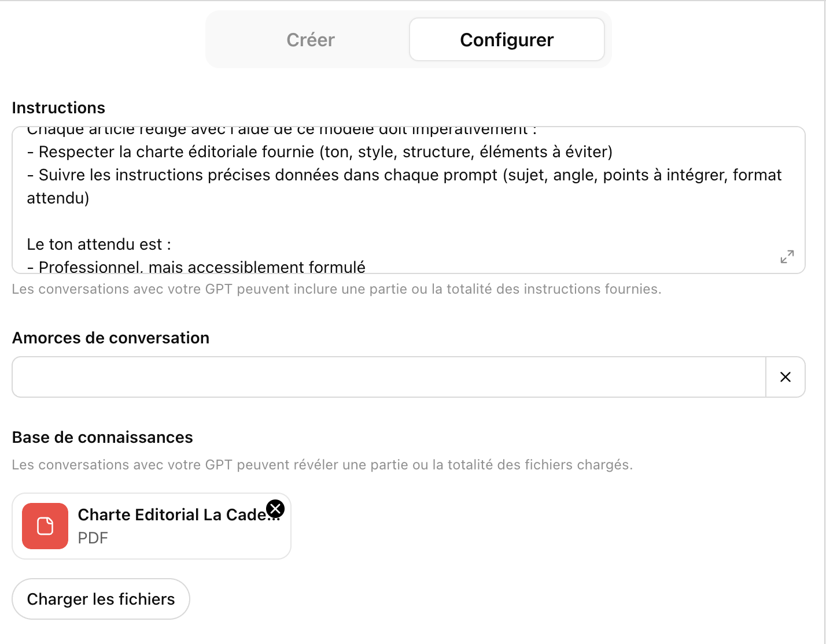
Task: Click the gray text about fichiers chargés
Action: click(323, 464)
